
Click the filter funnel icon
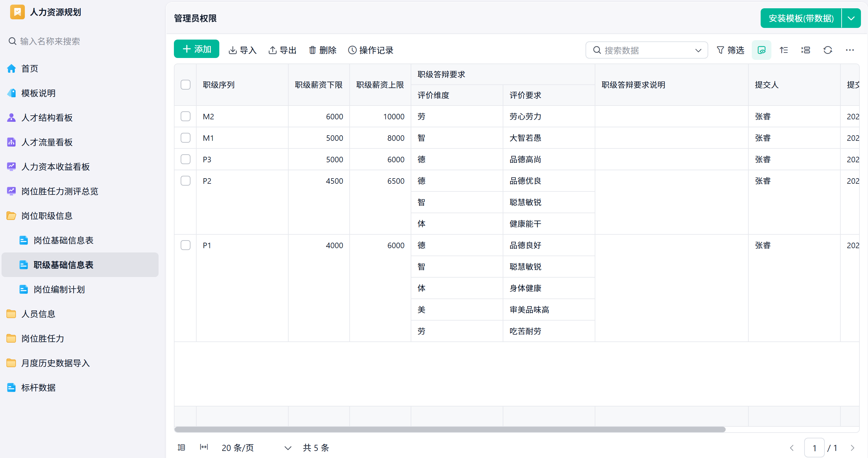click(720, 50)
